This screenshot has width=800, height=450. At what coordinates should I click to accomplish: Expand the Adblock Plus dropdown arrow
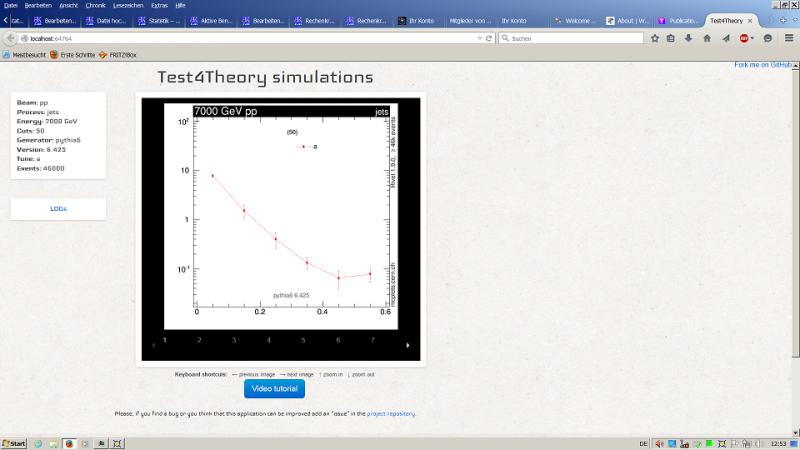click(752, 39)
